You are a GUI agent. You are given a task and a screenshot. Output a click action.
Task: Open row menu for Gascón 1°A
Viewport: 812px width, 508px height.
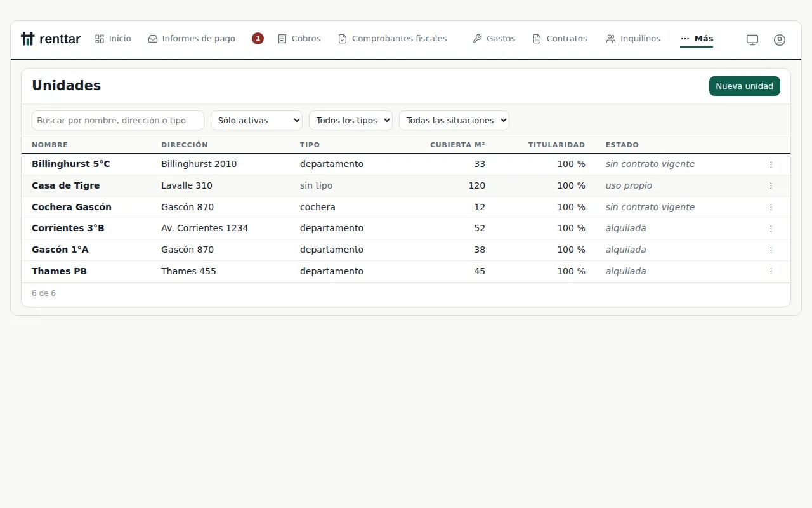pyautogui.click(x=771, y=250)
